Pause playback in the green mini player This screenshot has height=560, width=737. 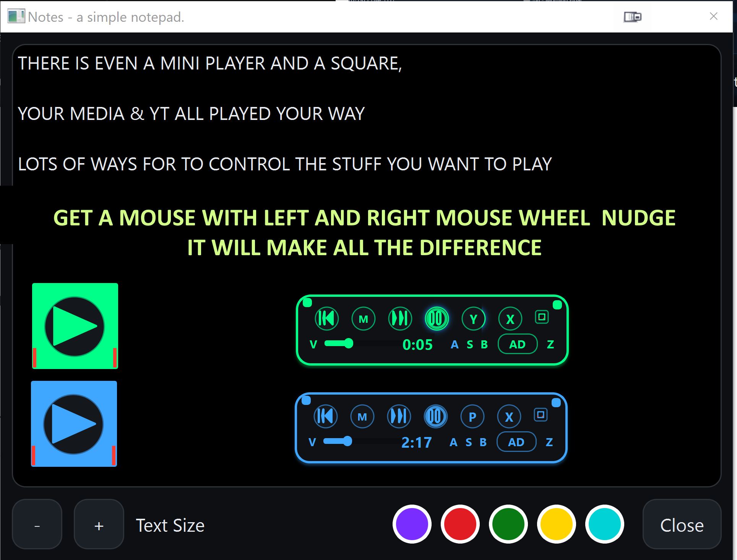[437, 318]
